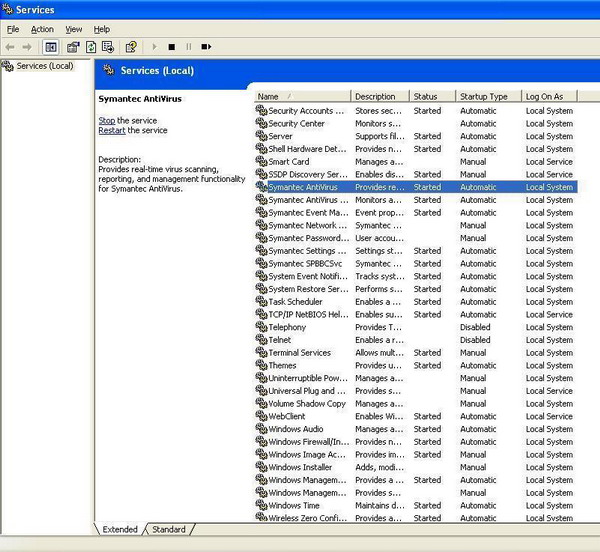Toggle the Show/Hide Console Tree icon
The image size is (600, 552).
point(51,47)
